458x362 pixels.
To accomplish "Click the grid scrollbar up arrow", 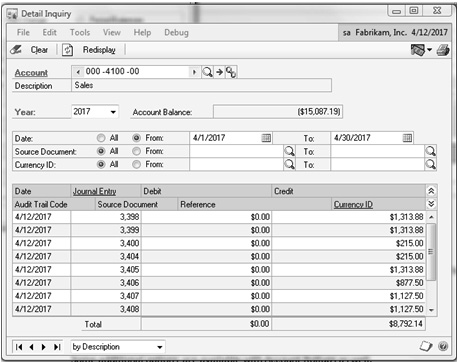I will (431, 217).
